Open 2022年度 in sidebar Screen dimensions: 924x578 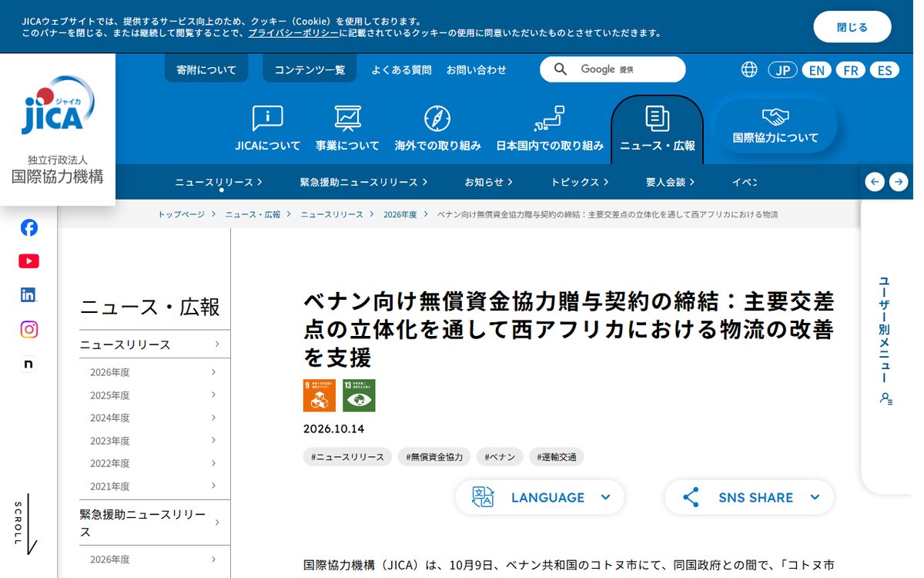pyautogui.click(x=155, y=463)
